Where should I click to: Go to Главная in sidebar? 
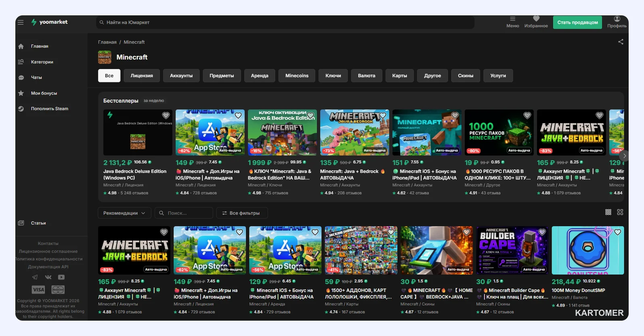(x=40, y=46)
